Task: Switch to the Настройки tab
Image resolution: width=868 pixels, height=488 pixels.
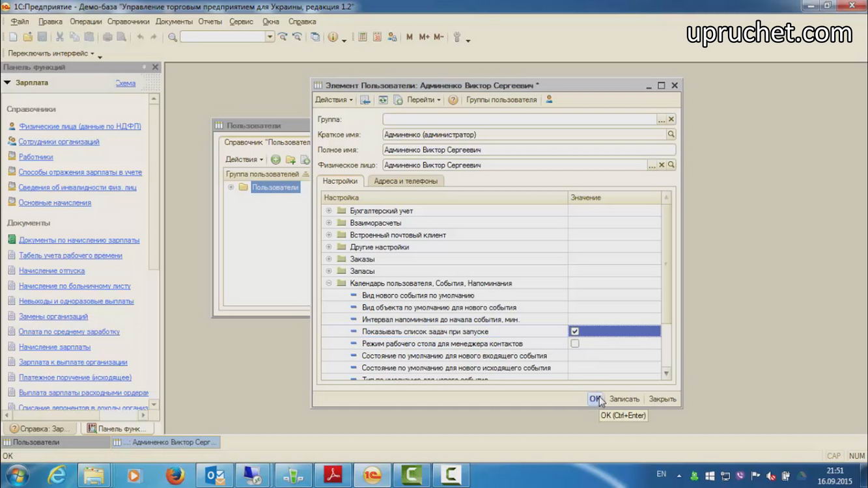Action: click(x=340, y=181)
